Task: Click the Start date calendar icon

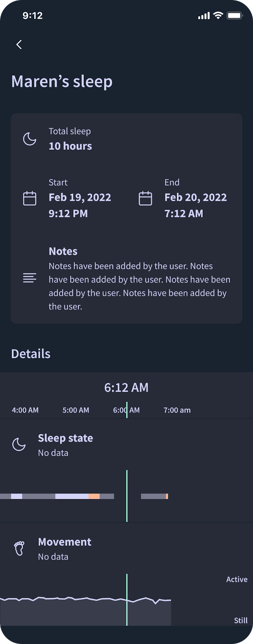Action: (29, 198)
